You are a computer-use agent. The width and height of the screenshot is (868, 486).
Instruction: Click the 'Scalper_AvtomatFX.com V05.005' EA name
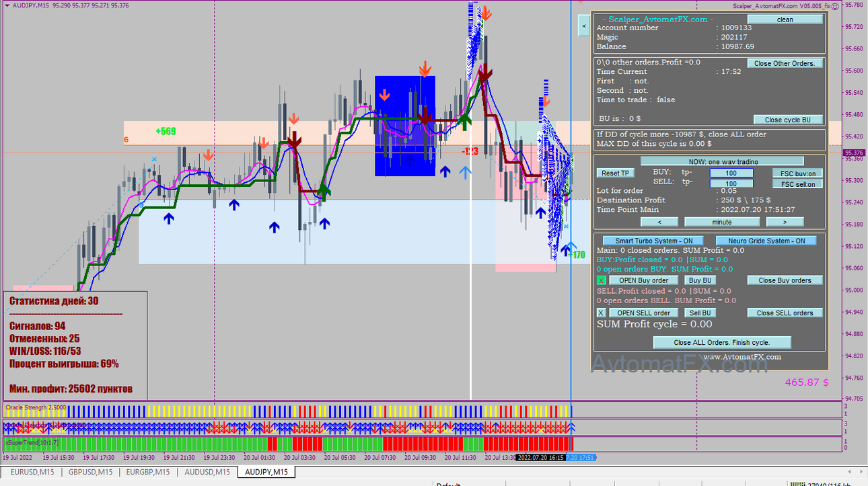[781, 5]
